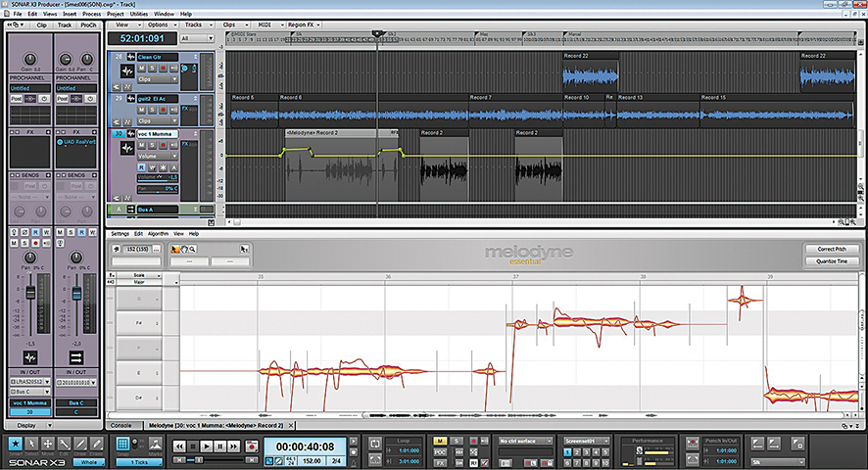
Task: Arm record on guit2 El Ac track
Action: (x=163, y=110)
